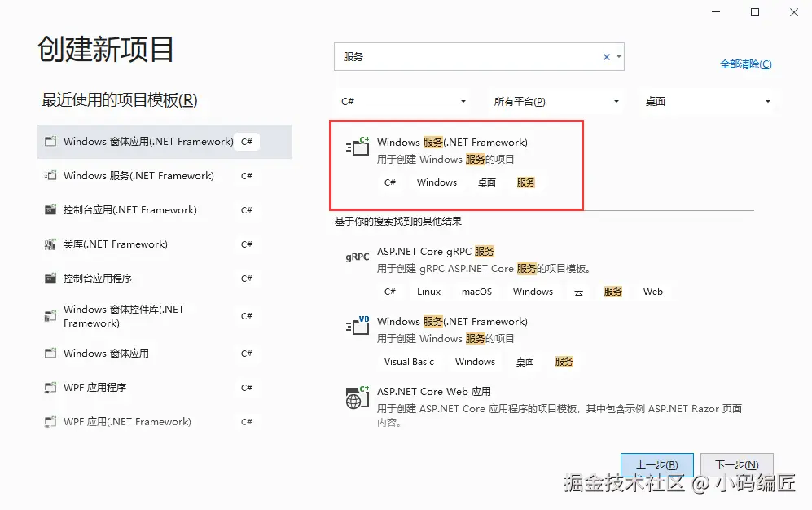812x510 pixels.
Task: Select the ASP.NET Core Web 应用 template
Action: tap(544, 407)
